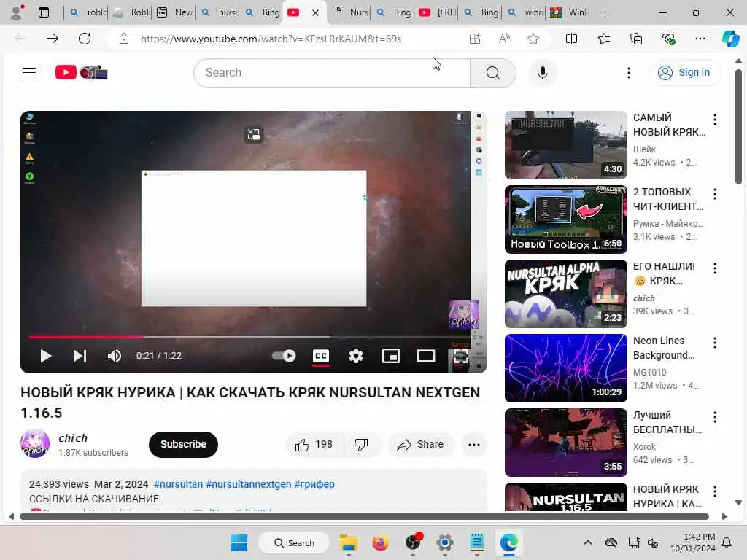Open File Explorer from taskbar
Viewport: 747px width, 560px height.
348,542
